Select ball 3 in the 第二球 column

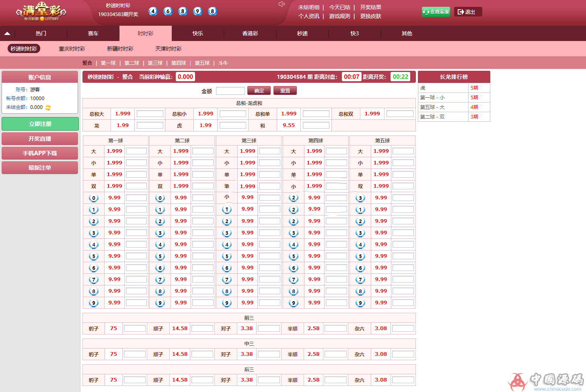160,233
